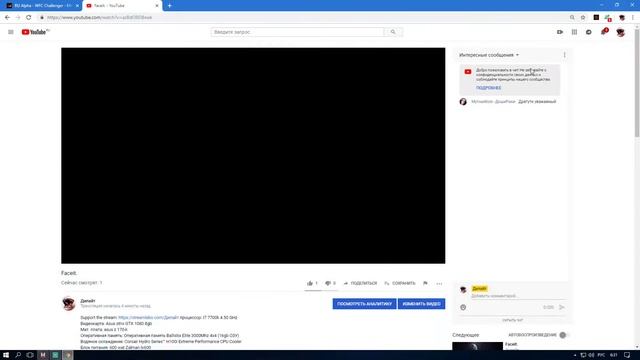Open the create video camera icon
Image resolution: width=640 pixels, height=360 pixels.
560,32
